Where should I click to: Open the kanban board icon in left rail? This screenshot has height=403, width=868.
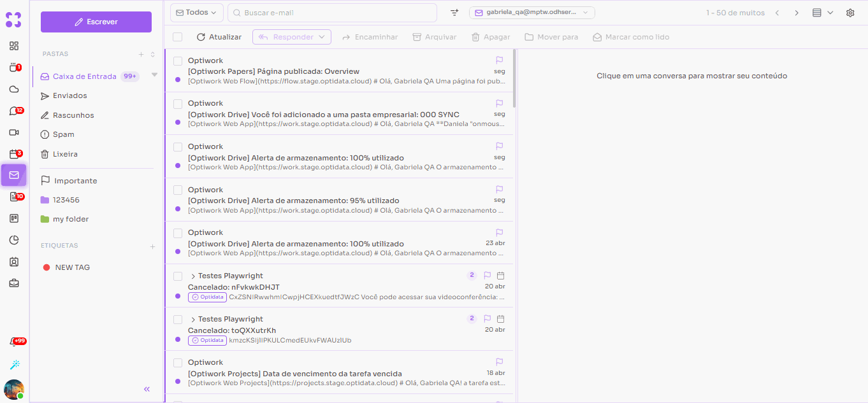click(14, 218)
